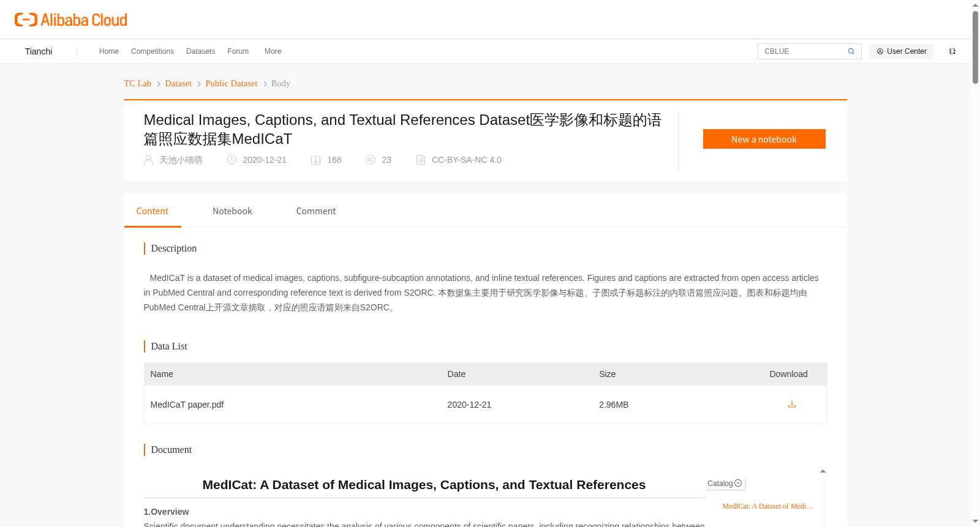Viewport: 980px width, 527px height.
Task: Go to the Home navigation item
Action: click(x=109, y=51)
